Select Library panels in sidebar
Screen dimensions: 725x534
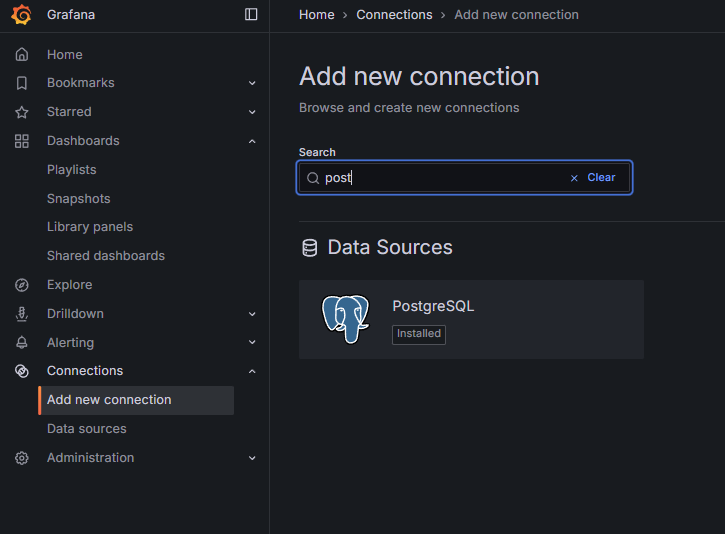click(x=90, y=227)
